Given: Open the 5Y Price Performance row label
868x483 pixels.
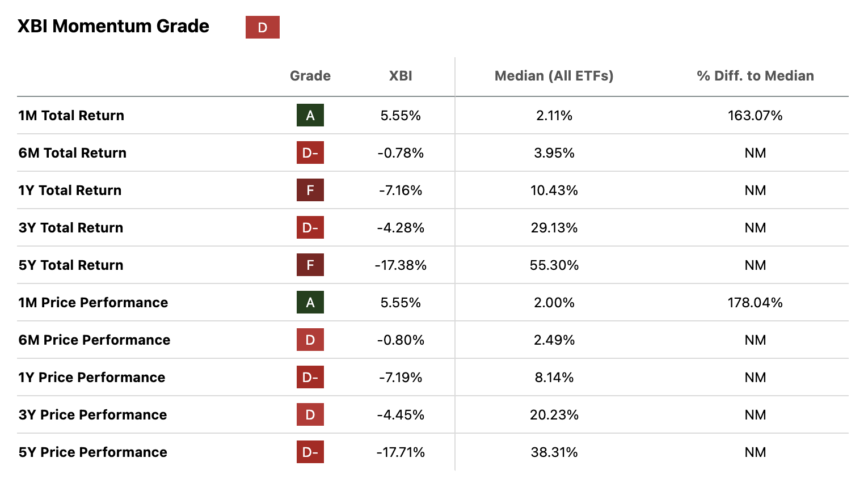Looking at the screenshot, I should point(92,452).
